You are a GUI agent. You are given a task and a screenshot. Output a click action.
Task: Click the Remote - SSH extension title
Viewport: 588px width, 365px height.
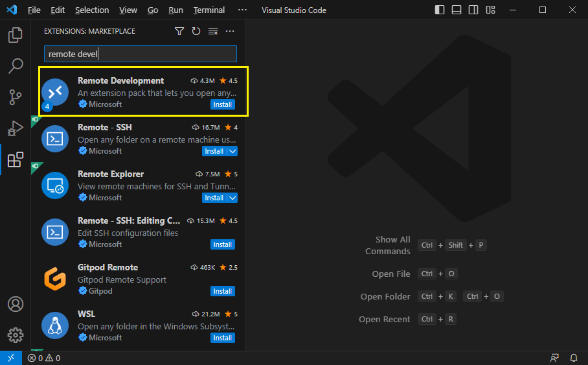(x=105, y=127)
